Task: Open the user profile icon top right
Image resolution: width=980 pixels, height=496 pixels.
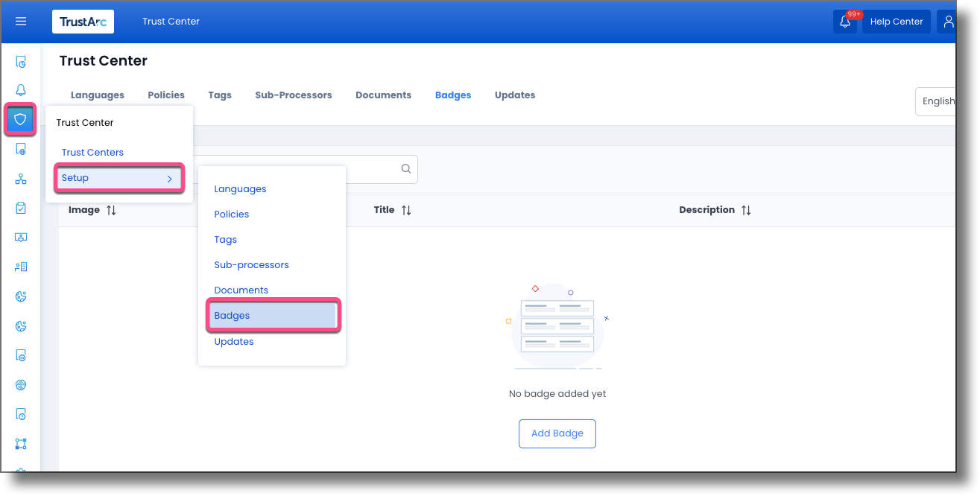Action: [948, 22]
